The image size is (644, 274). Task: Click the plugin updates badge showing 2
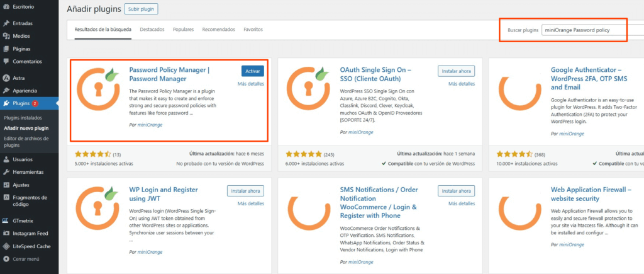(35, 103)
